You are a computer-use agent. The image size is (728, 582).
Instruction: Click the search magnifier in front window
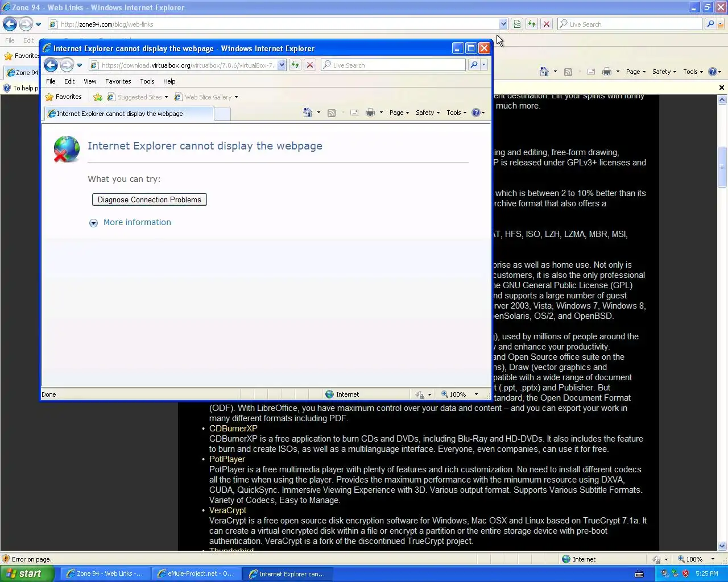tap(474, 65)
